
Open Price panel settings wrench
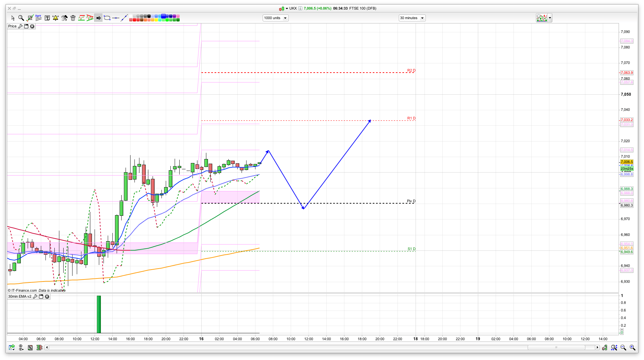click(20, 26)
